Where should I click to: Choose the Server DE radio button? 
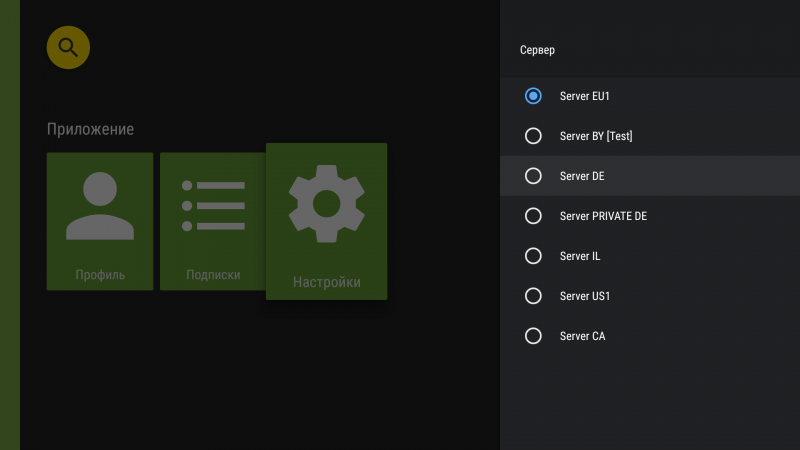tap(533, 176)
